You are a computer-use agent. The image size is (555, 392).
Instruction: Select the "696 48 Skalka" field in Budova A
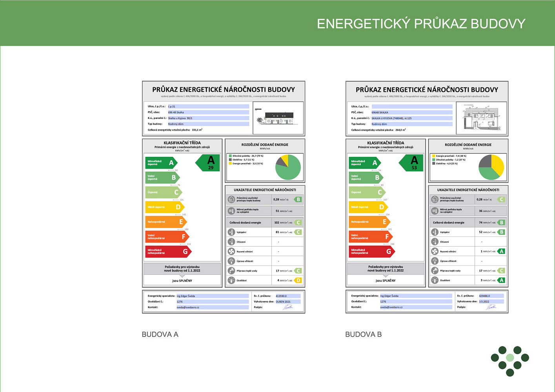click(x=209, y=113)
